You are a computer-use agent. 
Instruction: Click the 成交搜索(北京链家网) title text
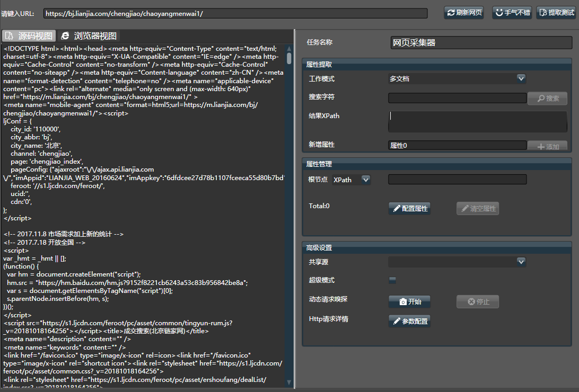tap(154, 331)
